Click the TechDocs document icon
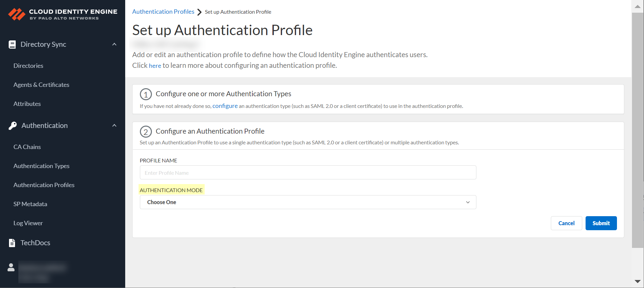Screen dimensions: 644x288 pyautogui.click(x=12, y=243)
